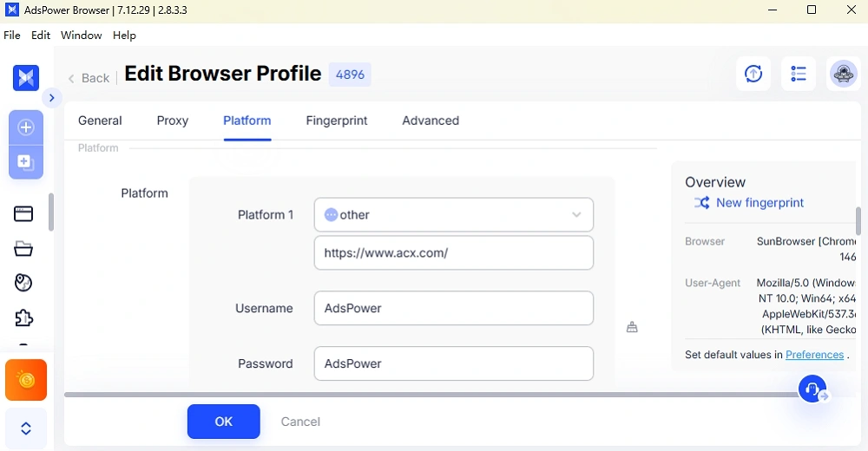The width and height of the screenshot is (868, 451).
Task: Switch to the Fingerprint tab
Action: point(337,121)
